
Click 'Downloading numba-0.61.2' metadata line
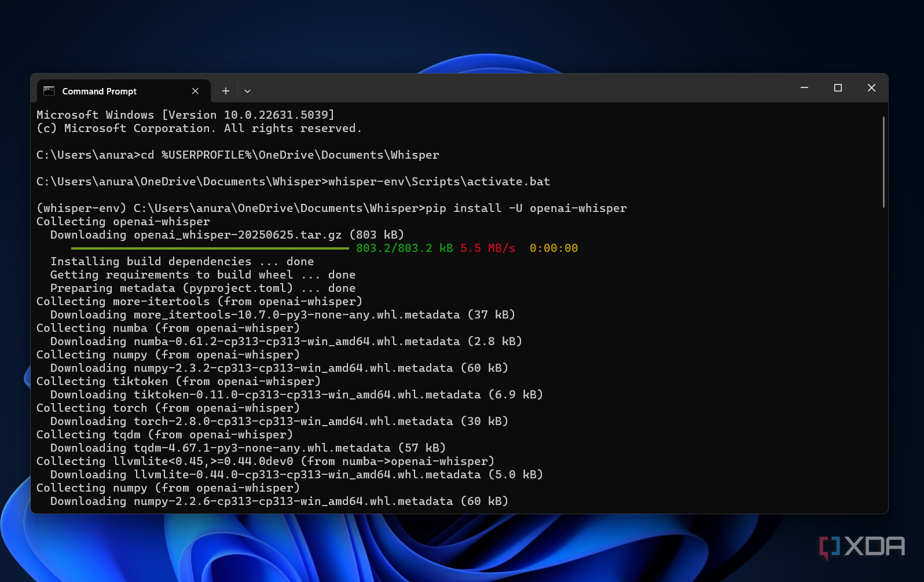tap(286, 341)
